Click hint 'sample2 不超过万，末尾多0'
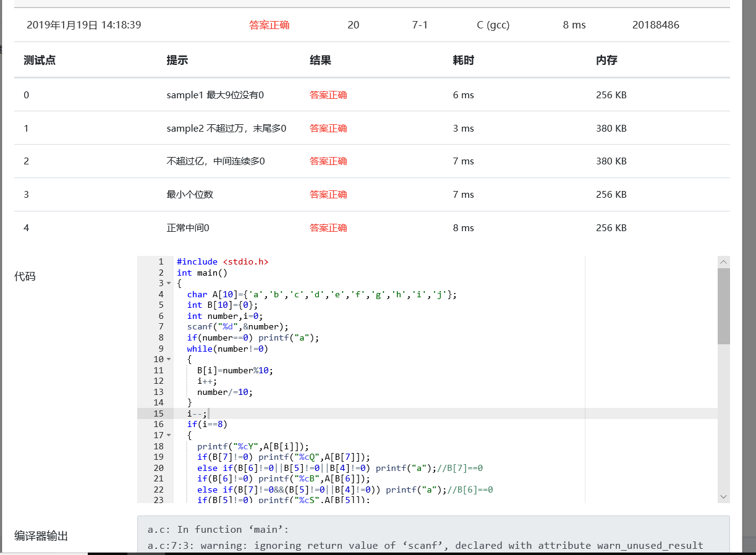Image resolution: width=756 pixels, height=555 pixels. (x=226, y=129)
